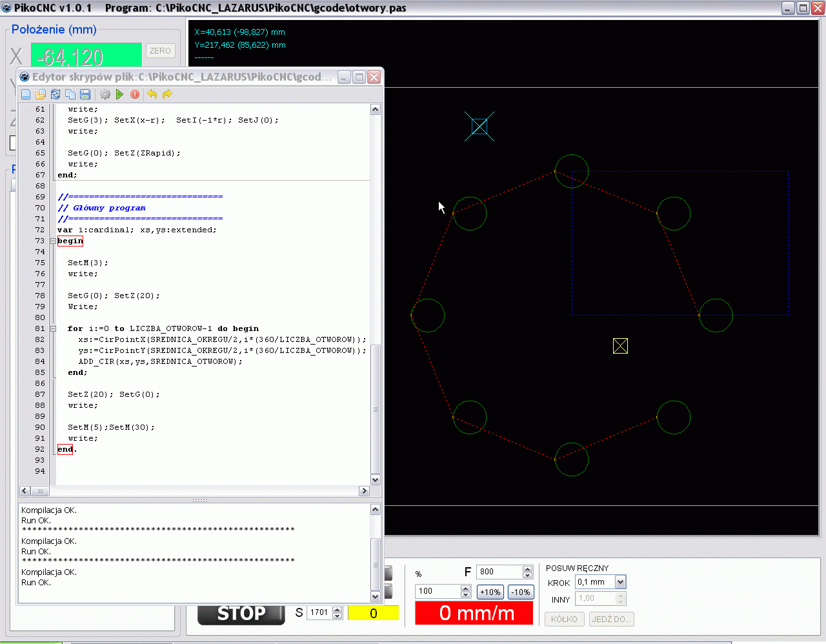Click the highlighted 'end.' on line 92

67,450
